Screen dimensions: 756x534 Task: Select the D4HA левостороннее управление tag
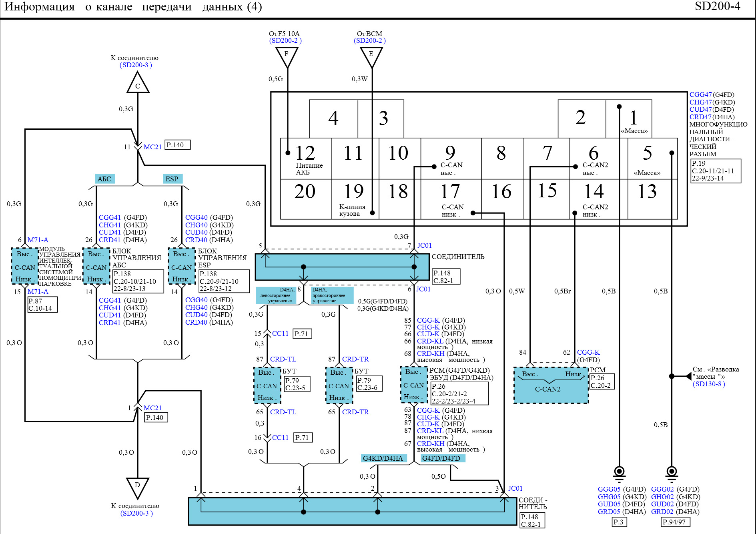point(276,295)
